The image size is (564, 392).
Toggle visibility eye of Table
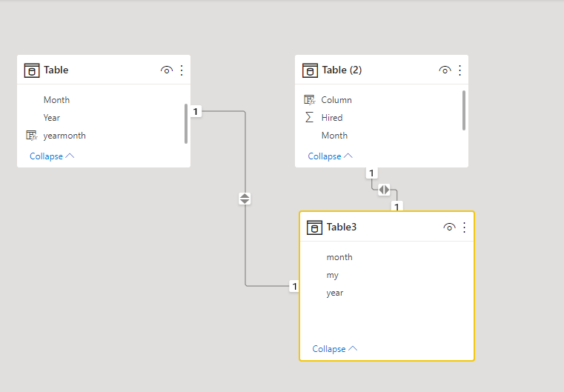point(167,70)
